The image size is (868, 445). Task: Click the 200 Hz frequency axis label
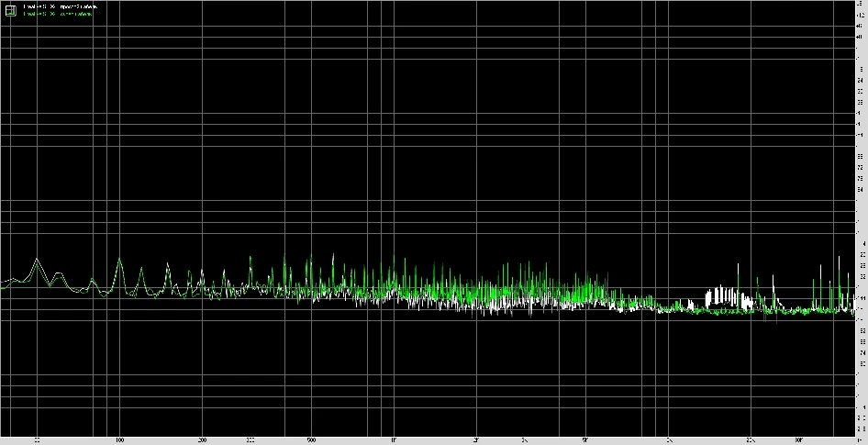pyautogui.click(x=202, y=440)
